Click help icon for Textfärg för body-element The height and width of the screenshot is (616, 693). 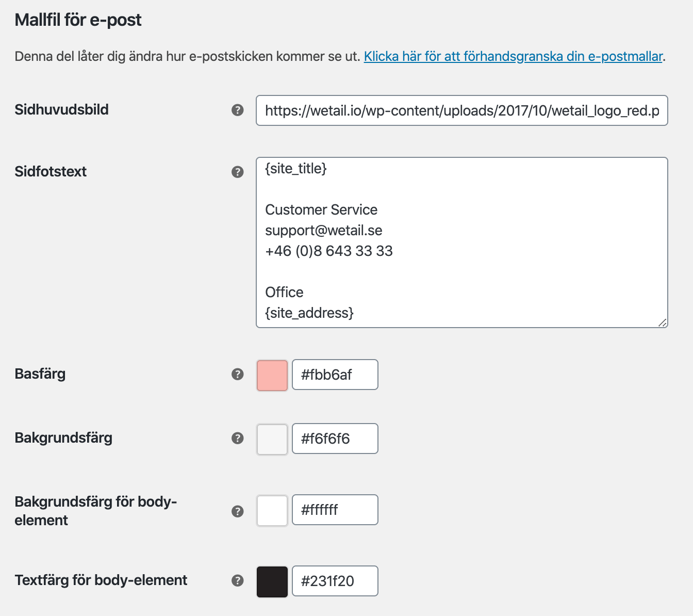237,580
